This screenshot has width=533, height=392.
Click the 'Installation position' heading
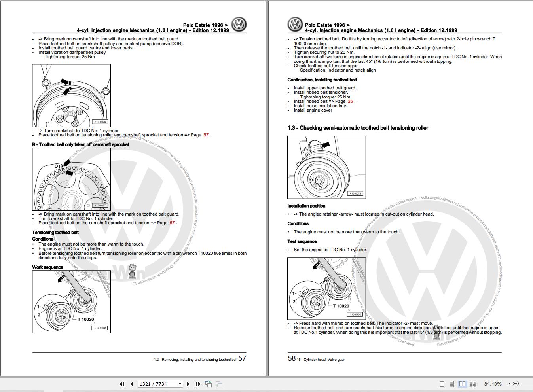(306, 206)
